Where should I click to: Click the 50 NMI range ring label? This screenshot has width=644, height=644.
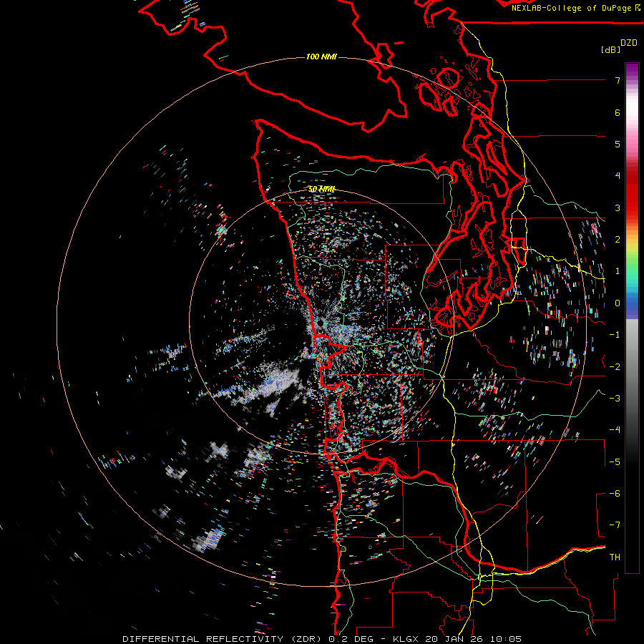[321, 189]
